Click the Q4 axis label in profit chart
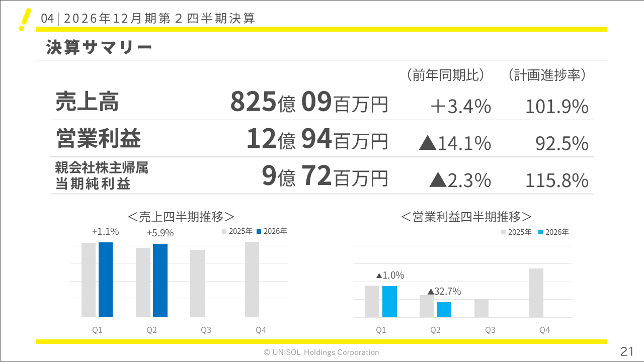Viewport: 644px width, 362px height. pyautogui.click(x=544, y=330)
